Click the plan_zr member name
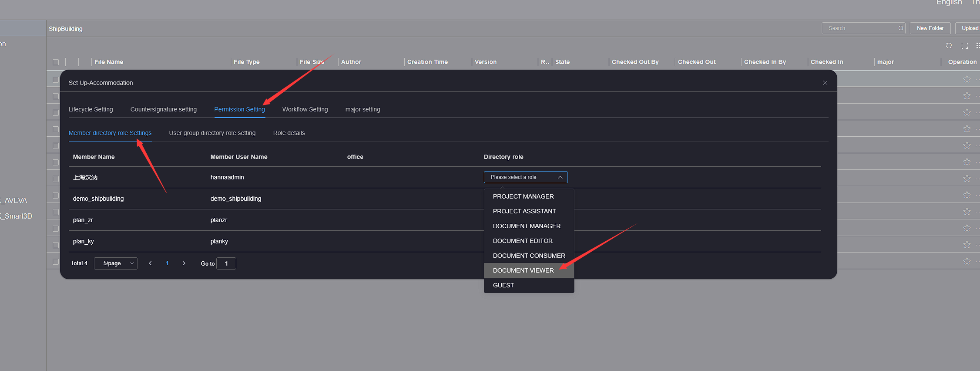The height and width of the screenshot is (371, 980). point(83,220)
